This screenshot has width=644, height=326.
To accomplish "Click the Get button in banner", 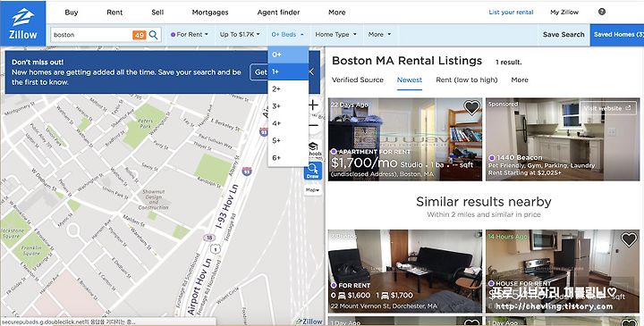I will pos(259,72).
